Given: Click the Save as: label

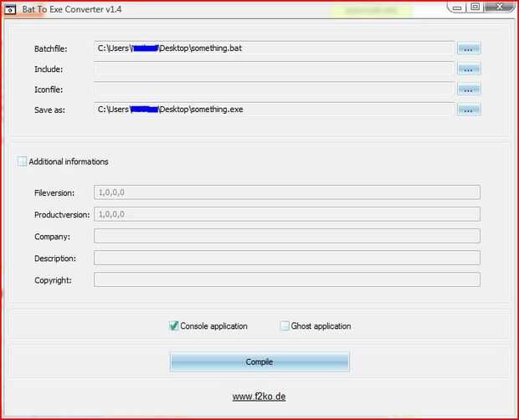Looking at the screenshot, I should click(x=49, y=110).
